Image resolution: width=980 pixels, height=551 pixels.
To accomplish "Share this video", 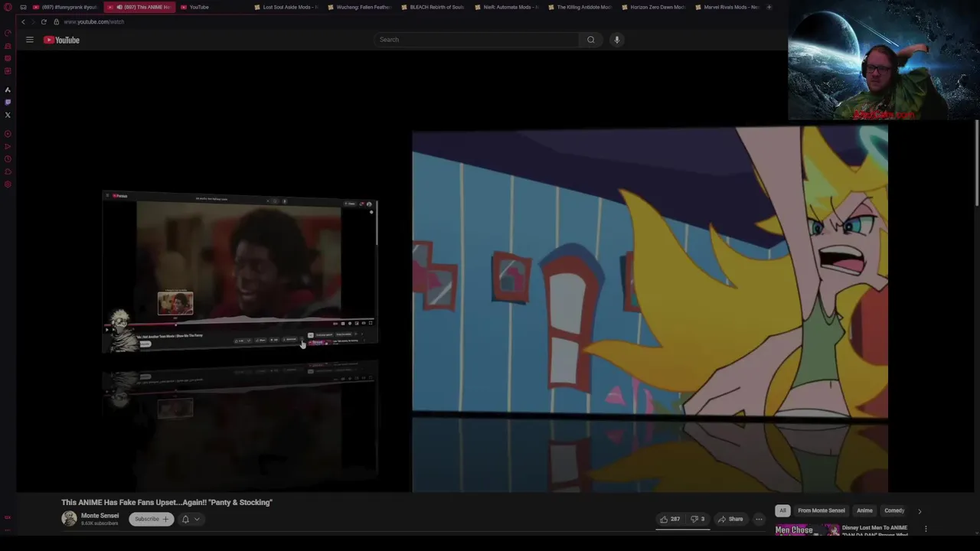I will coord(730,519).
